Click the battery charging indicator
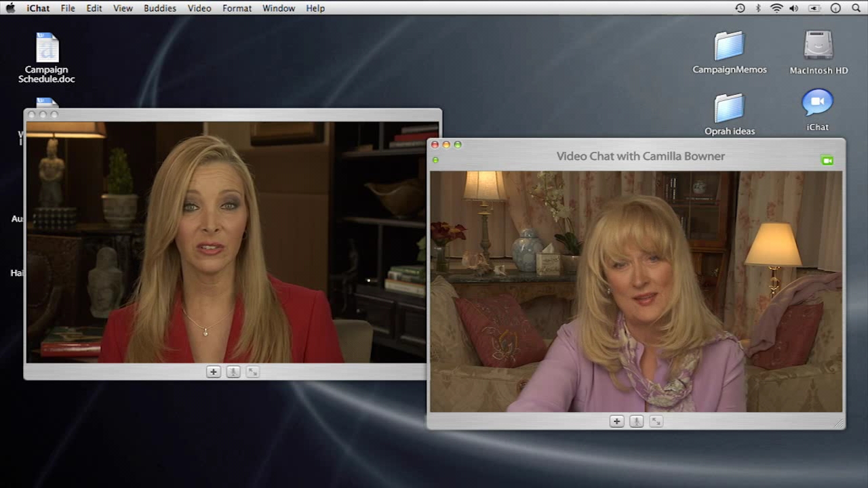 tap(814, 8)
